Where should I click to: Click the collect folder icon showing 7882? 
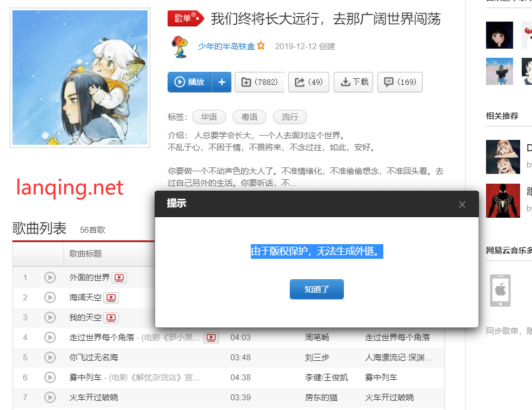(259, 82)
